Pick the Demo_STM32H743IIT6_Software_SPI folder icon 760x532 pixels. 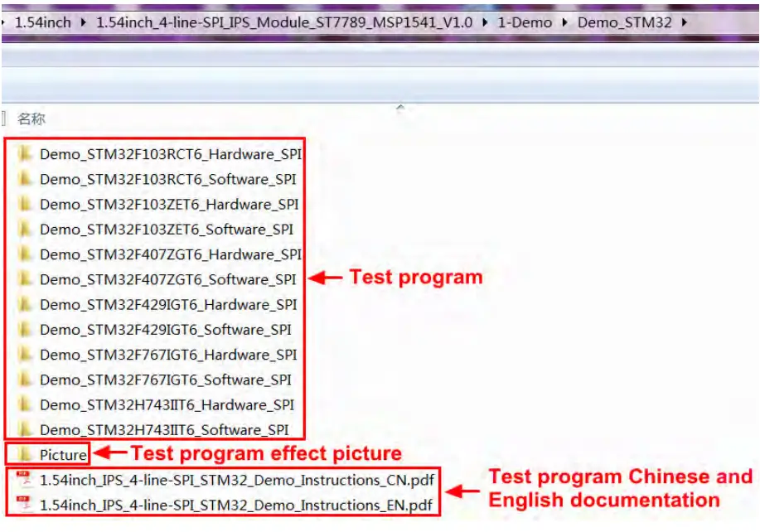[x=24, y=429]
